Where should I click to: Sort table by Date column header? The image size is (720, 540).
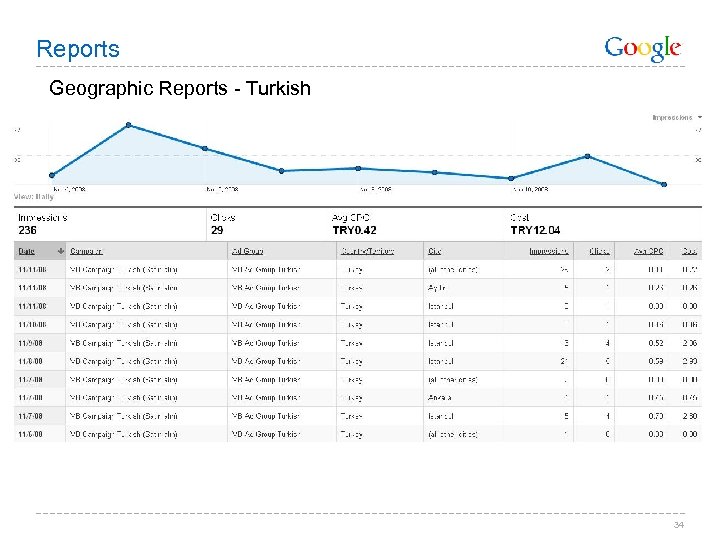click(x=27, y=251)
